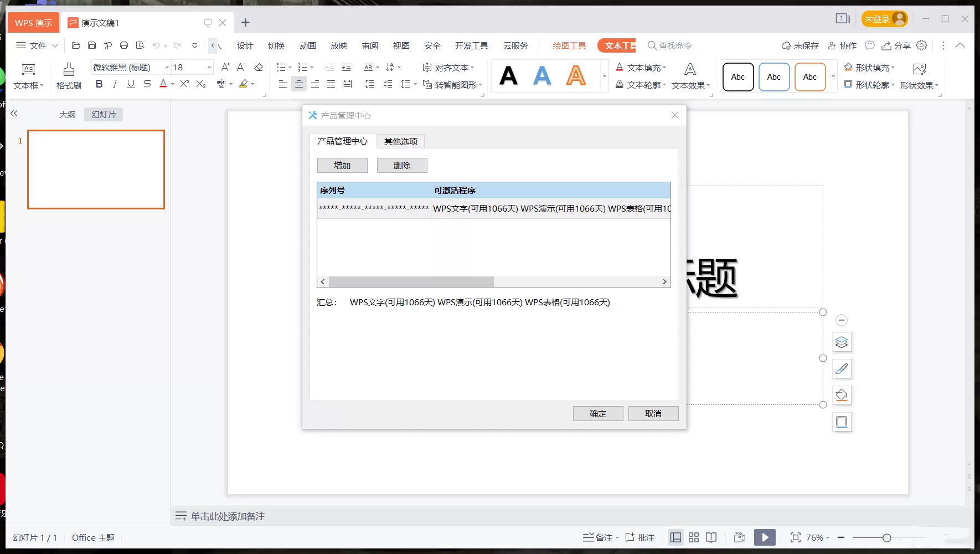Select orange outline text style A
The width and height of the screenshot is (980, 554).
[576, 76]
